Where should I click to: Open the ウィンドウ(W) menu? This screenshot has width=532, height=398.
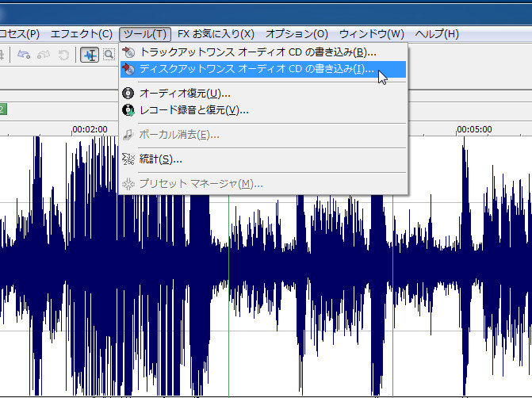pos(372,34)
